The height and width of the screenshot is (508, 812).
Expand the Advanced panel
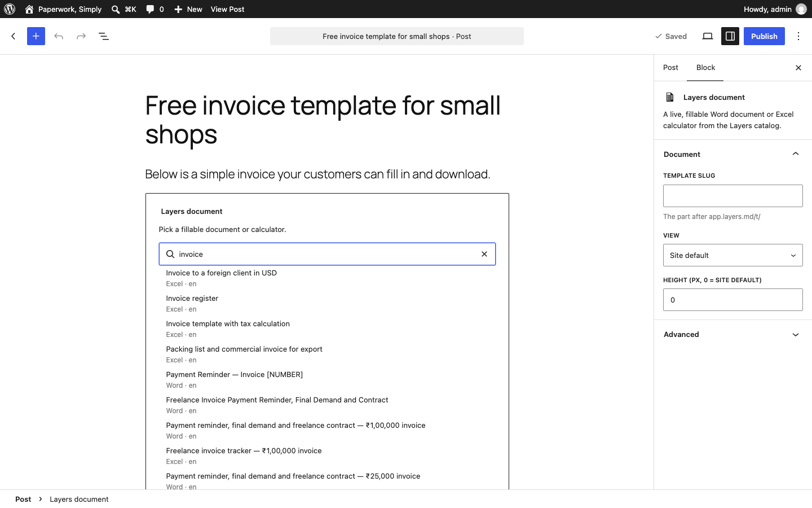[x=733, y=335]
